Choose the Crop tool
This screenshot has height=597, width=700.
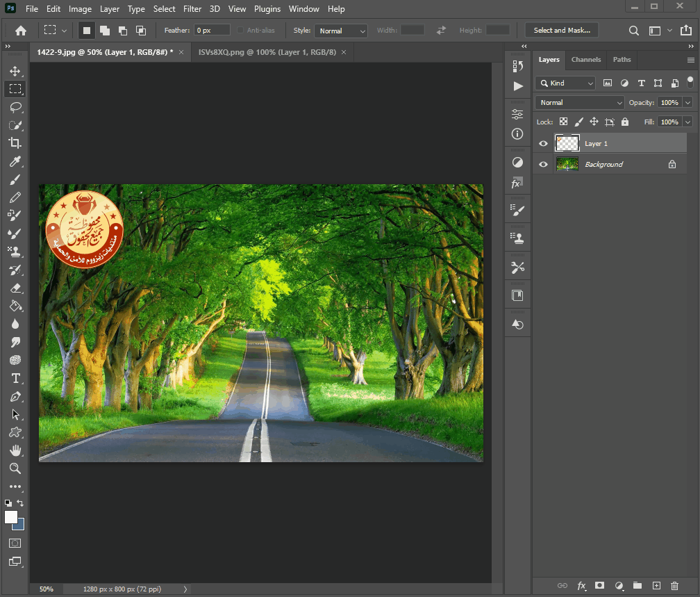point(15,143)
